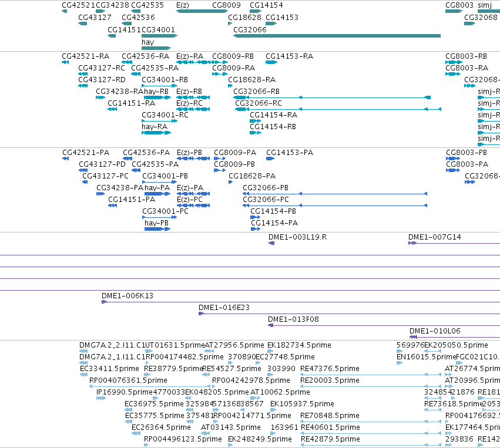This screenshot has height=448, width=500.
Task: Click the CG34001 gene label
Action: tap(158, 29)
